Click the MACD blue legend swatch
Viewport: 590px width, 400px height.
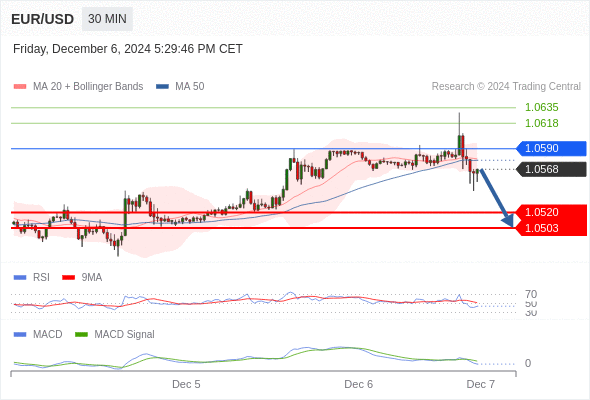coord(20,335)
